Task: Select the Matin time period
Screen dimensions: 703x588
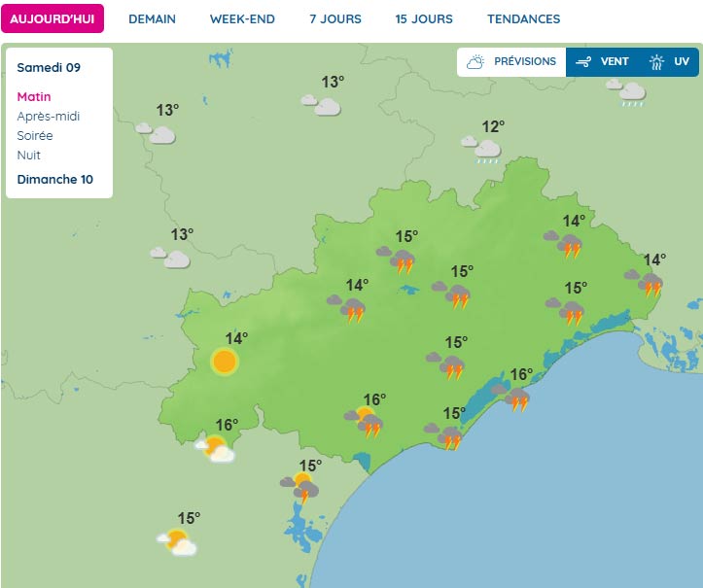Action: pos(34,97)
